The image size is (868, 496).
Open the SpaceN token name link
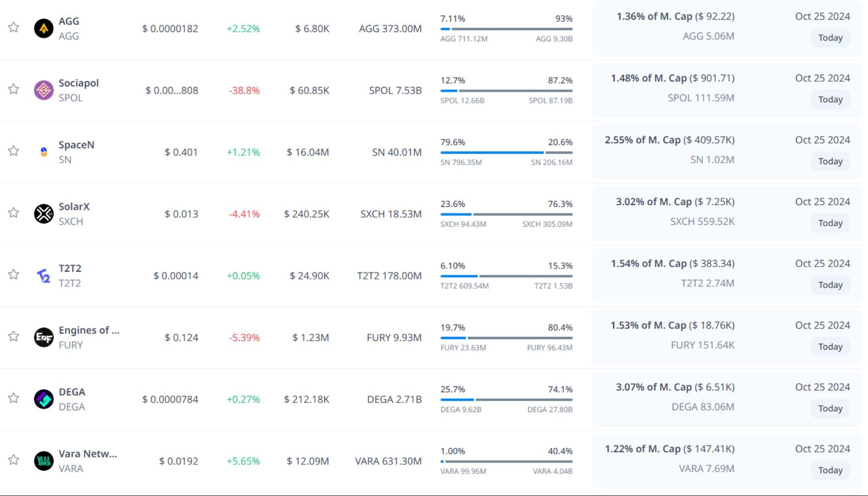coord(76,145)
